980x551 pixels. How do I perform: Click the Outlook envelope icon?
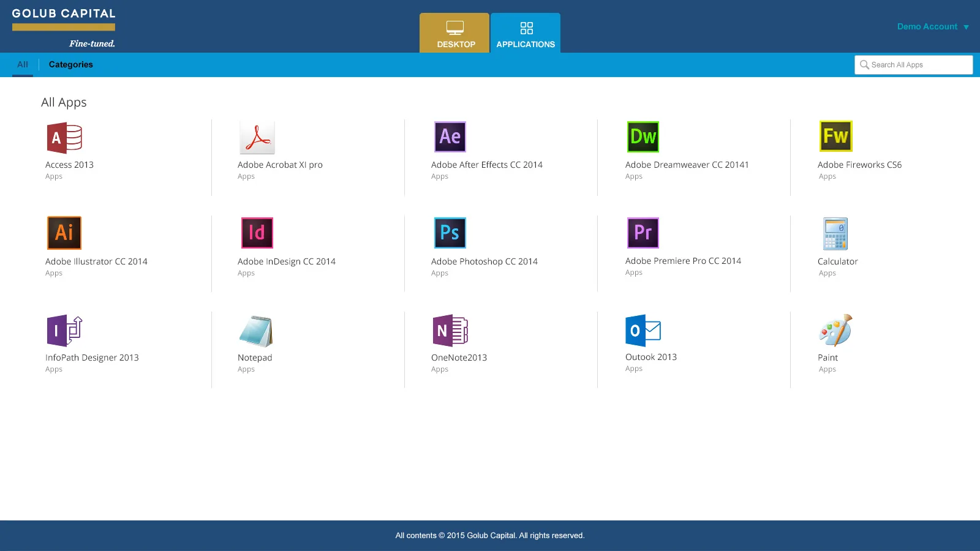pyautogui.click(x=643, y=331)
